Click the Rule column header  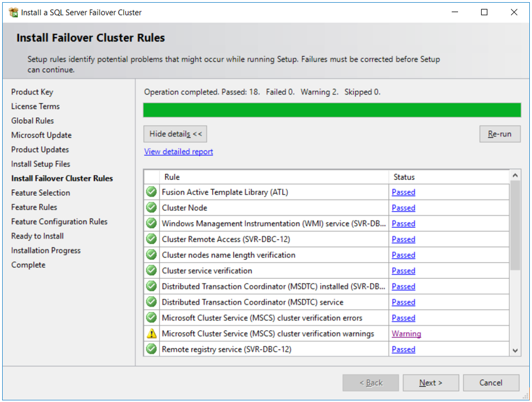point(274,177)
